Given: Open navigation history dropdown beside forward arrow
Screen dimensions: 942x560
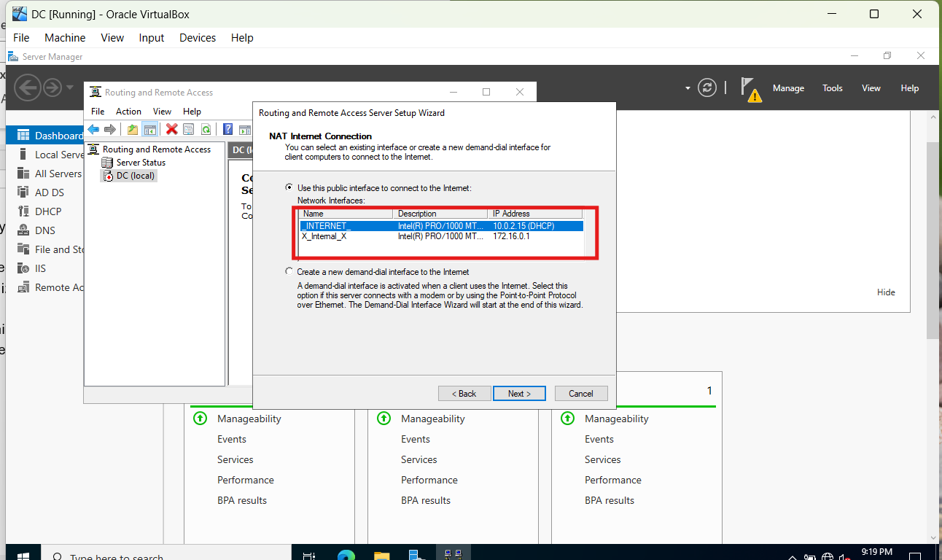Looking at the screenshot, I should coord(70,87).
